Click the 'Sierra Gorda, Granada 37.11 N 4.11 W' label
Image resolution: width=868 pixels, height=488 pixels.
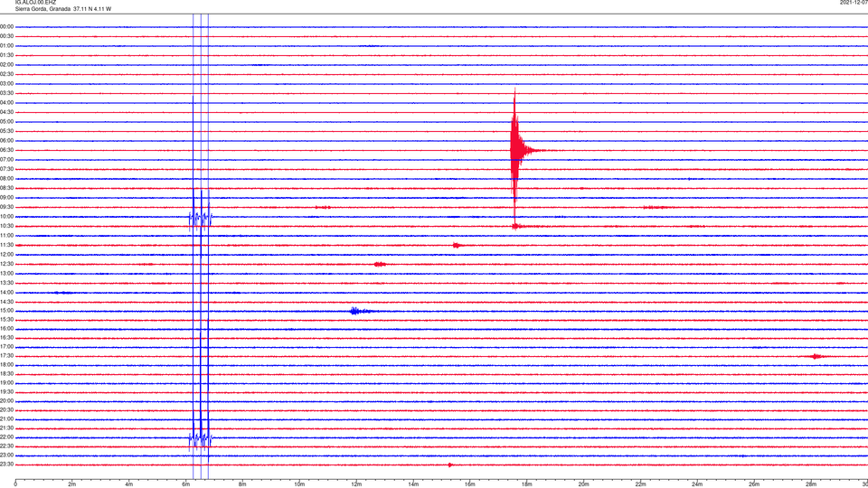pyautogui.click(x=63, y=9)
